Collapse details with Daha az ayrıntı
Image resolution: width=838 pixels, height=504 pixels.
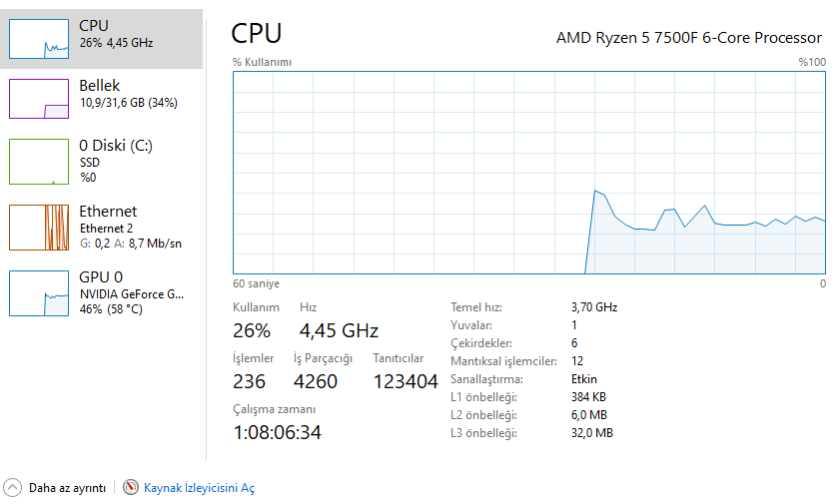click(67, 488)
